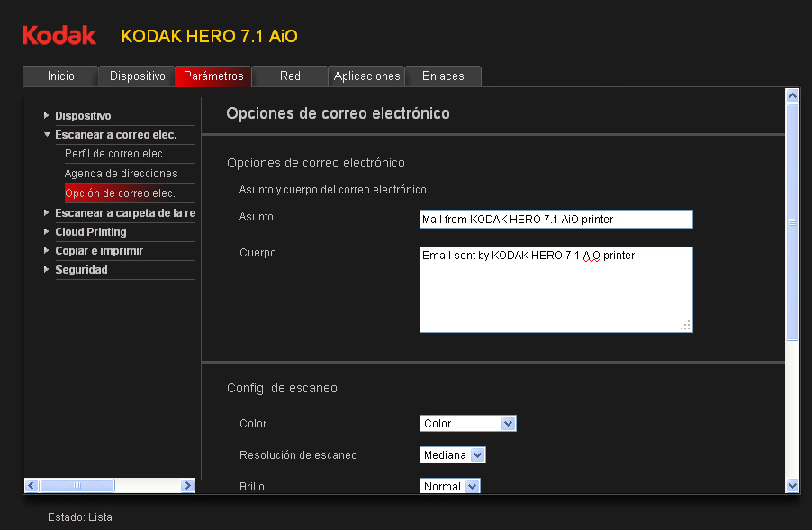This screenshot has height=530, width=812.
Task: Click the 'Brillo' label
Action: [x=252, y=487]
